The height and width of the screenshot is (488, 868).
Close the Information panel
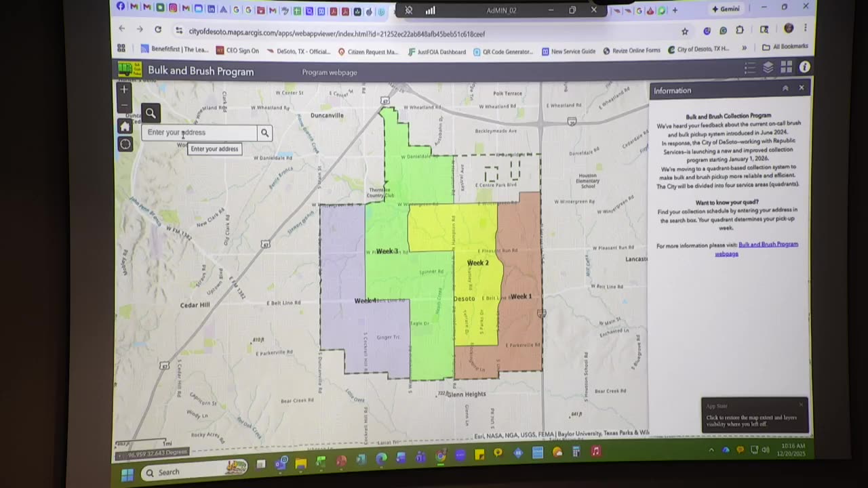[802, 88]
